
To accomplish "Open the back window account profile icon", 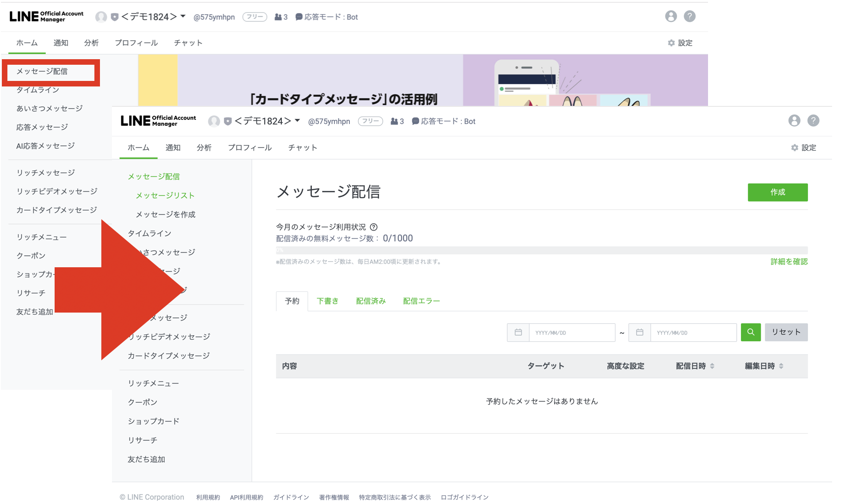I will 671,16.
